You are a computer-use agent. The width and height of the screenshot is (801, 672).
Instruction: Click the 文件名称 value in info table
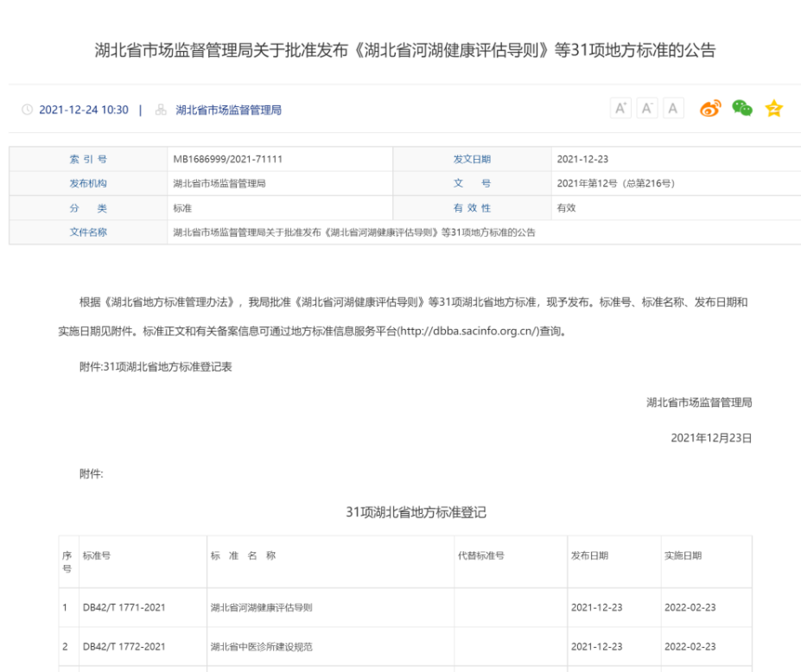coord(354,232)
